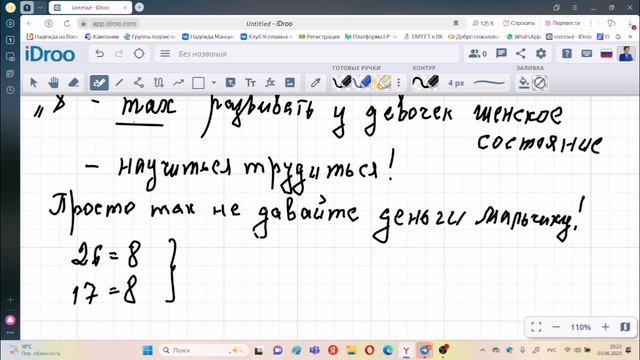The width and height of the screenshot is (640, 360).
Task: Share the board
Action: (x=521, y=53)
